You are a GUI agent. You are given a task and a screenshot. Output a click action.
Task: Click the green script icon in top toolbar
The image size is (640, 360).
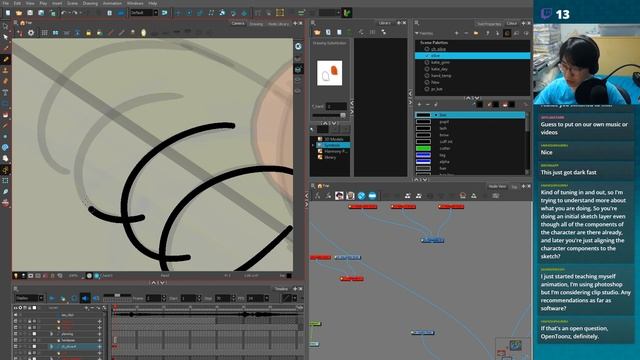(x=347, y=13)
